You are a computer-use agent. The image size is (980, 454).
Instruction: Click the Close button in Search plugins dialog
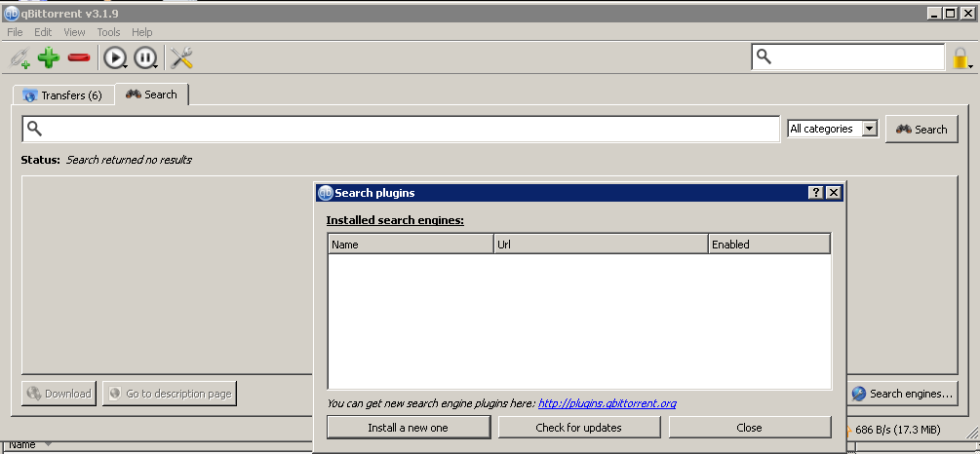[x=749, y=428]
